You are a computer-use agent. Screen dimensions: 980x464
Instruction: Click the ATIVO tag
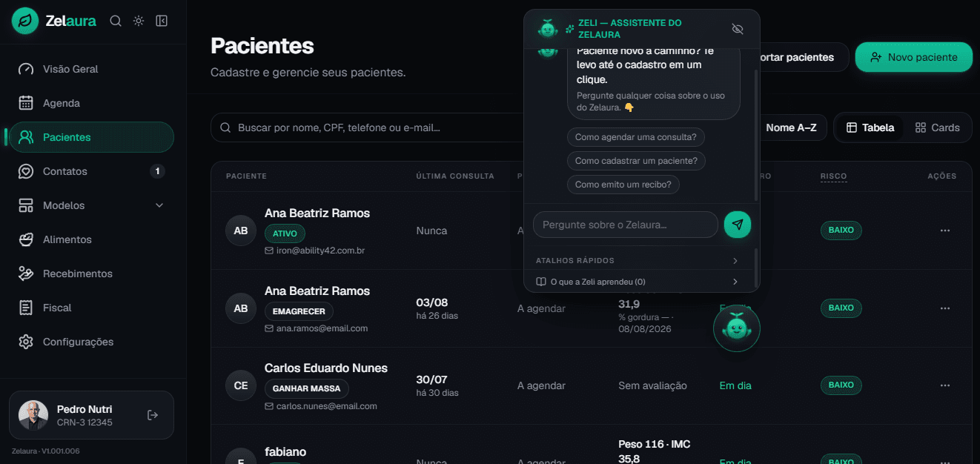point(285,233)
